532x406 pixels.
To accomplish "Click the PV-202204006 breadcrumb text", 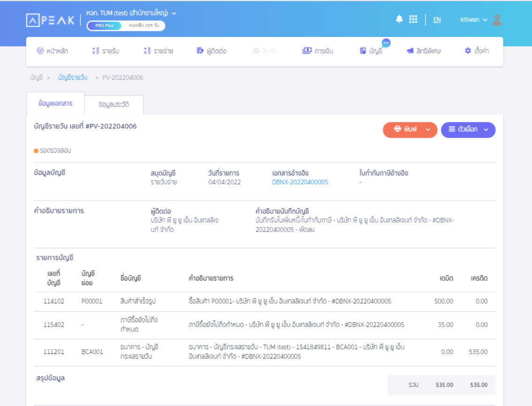I will tap(123, 77).
